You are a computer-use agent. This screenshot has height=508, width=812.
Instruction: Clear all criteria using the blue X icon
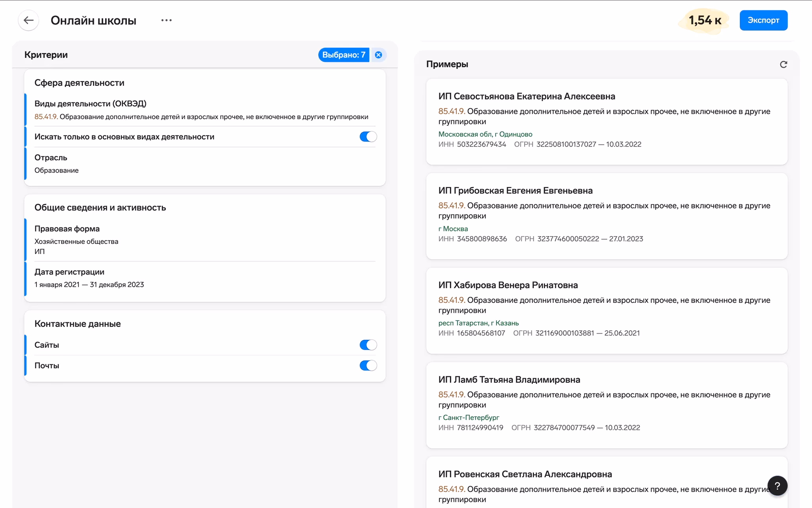pyautogui.click(x=378, y=55)
